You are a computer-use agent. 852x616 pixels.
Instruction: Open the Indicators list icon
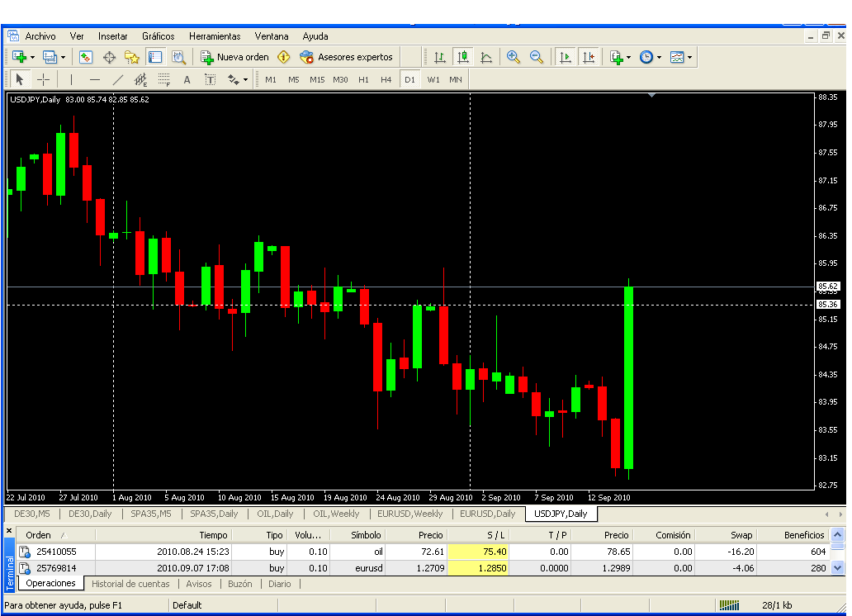pos(616,57)
